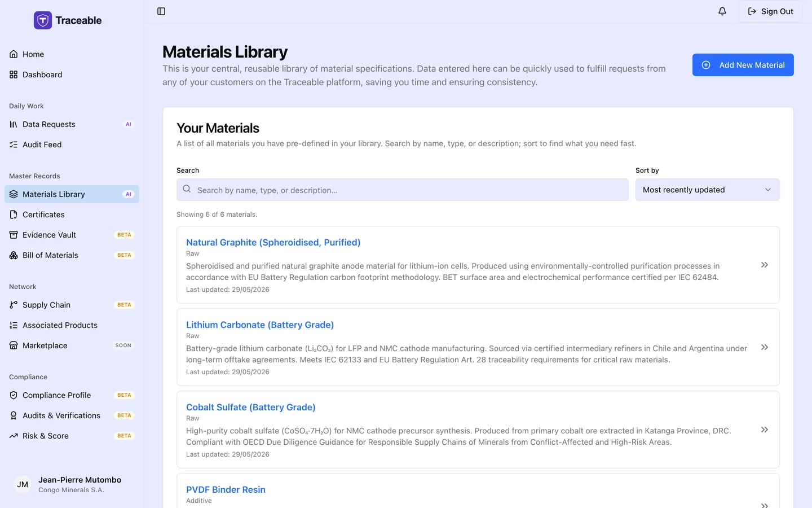Go to Data Requests page
The width and height of the screenshot is (812, 508).
point(72,124)
